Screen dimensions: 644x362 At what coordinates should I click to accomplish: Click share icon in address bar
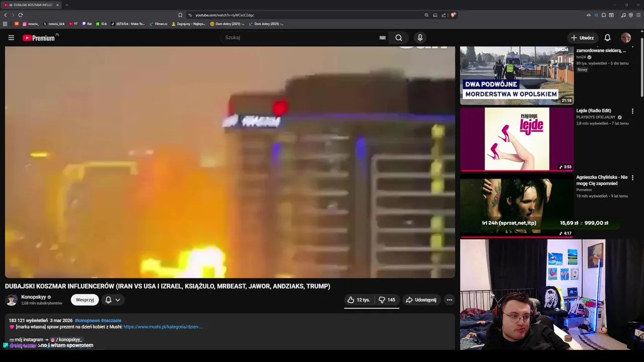[x=443, y=15]
